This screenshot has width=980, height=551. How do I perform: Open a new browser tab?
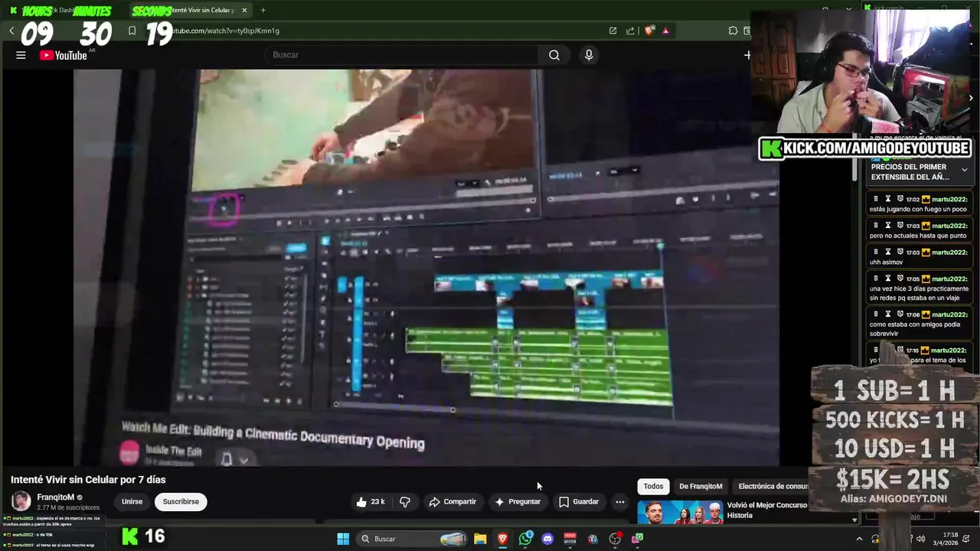pos(263,10)
